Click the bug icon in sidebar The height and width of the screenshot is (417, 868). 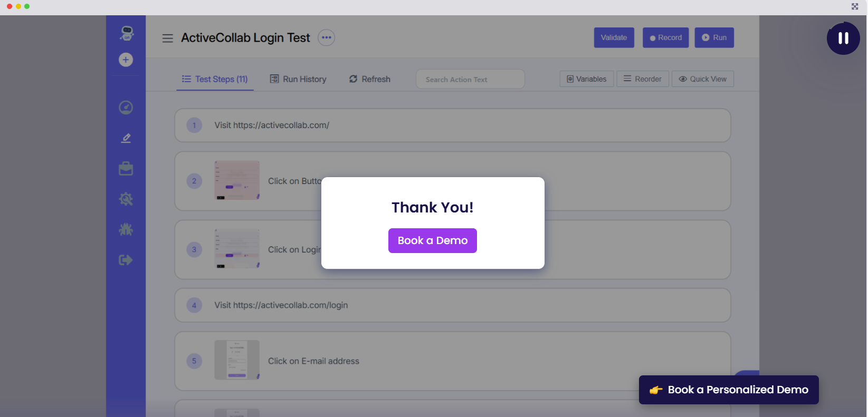point(126,229)
